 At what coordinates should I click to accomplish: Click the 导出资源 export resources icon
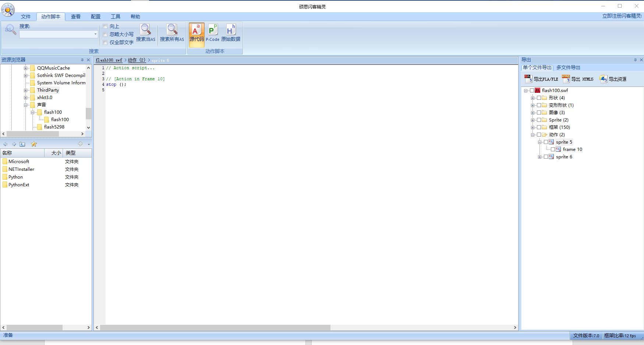tap(604, 79)
